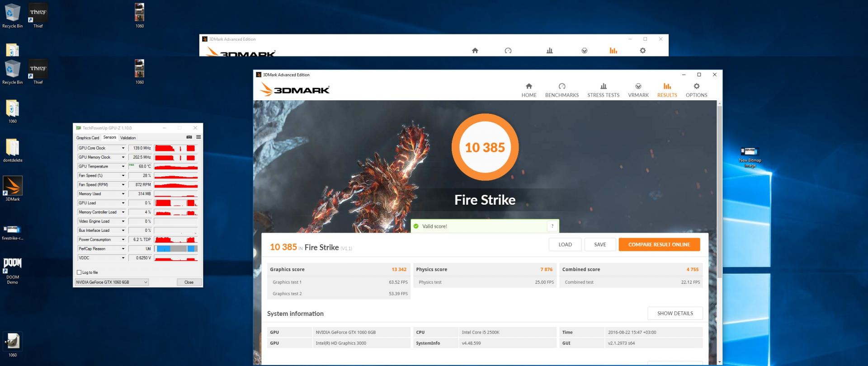Select the 3DMark desktop shortcut

(x=13, y=188)
